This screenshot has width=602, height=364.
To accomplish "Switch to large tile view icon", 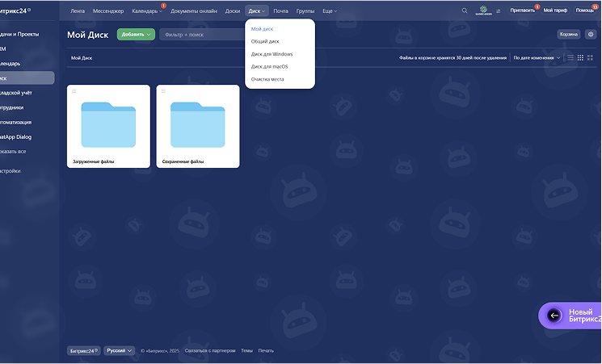I will coord(590,58).
